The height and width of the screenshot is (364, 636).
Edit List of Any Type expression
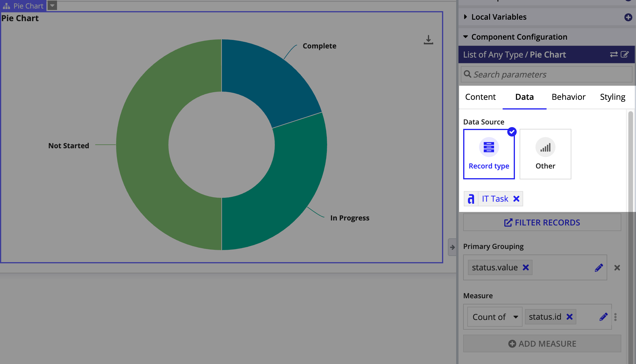coord(625,55)
